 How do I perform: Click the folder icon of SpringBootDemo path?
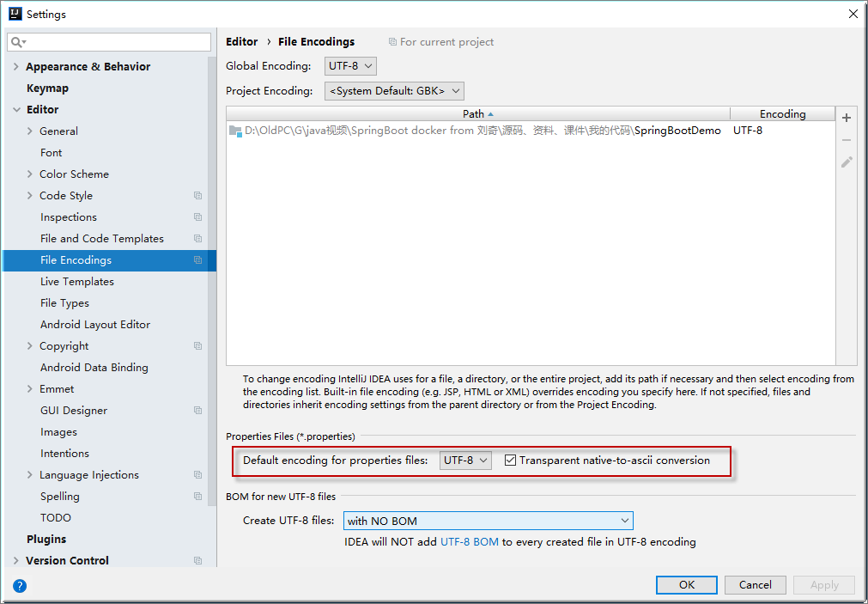(x=235, y=131)
